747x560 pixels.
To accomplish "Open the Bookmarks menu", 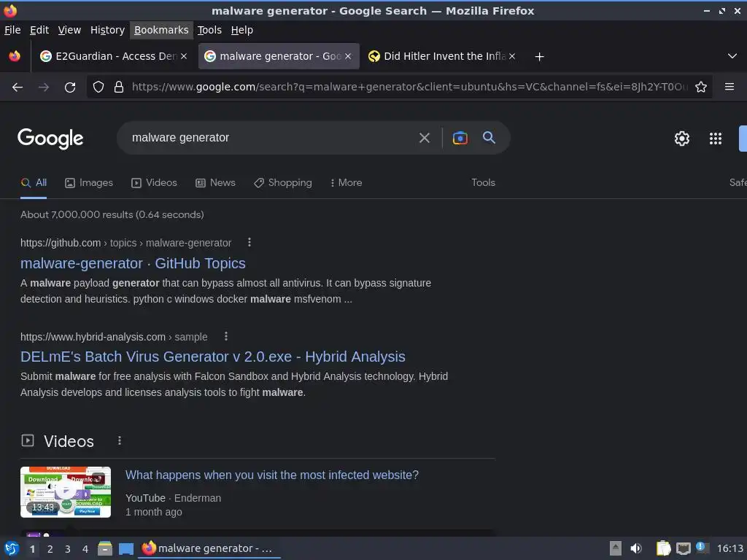I will 161,30.
